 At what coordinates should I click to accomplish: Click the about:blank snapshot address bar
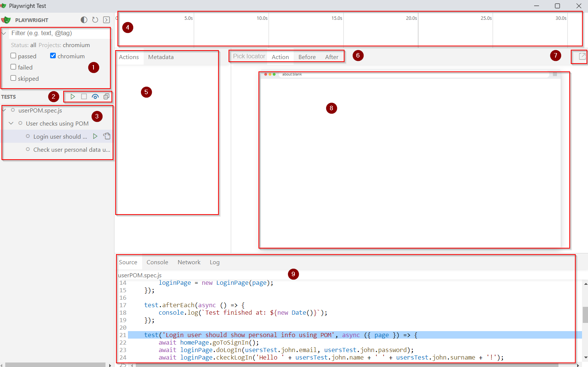[414, 74]
